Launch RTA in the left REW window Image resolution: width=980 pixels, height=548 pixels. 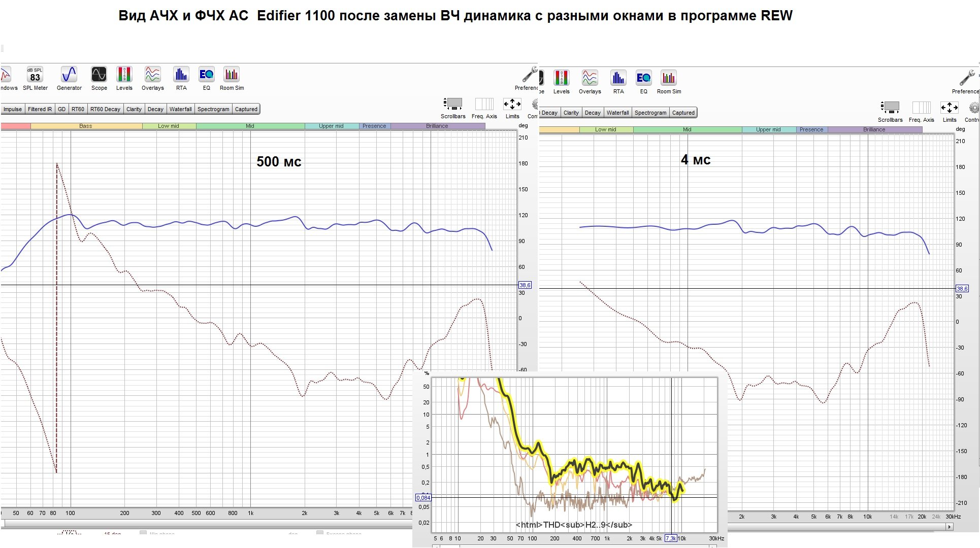point(181,79)
